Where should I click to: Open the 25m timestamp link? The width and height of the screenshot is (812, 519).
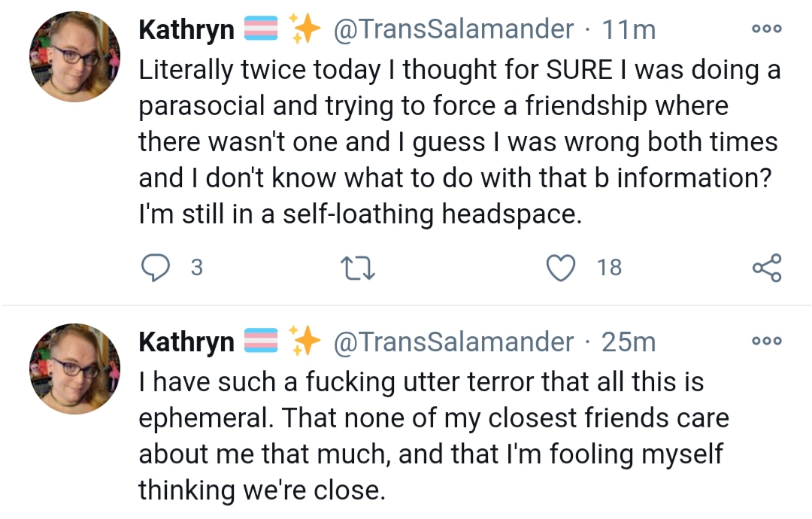pyautogui.click(x=628, y=341)
